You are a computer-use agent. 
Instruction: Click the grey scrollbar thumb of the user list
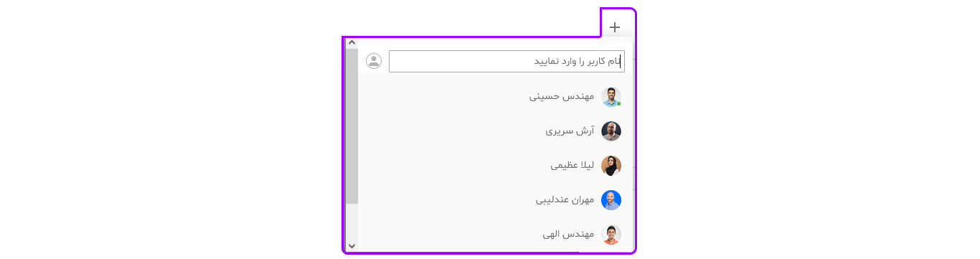click(x=352, y=126)
